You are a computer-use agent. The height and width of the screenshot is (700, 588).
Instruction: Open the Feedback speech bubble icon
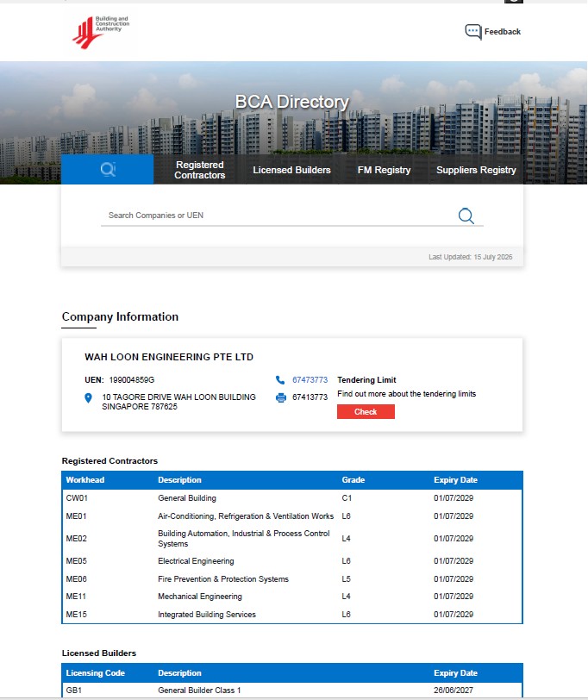(472, 32)
